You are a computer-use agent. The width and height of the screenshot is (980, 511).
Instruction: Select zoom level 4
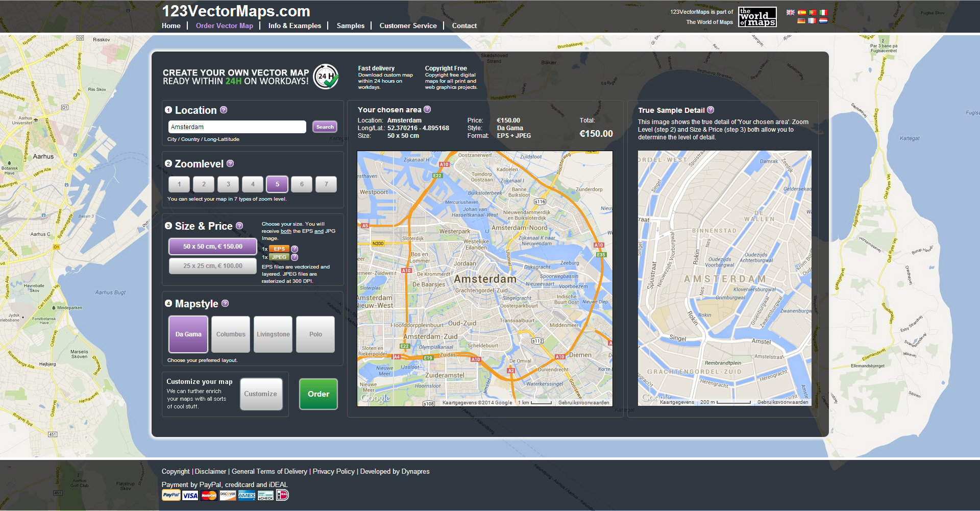(x=253, y=184)
